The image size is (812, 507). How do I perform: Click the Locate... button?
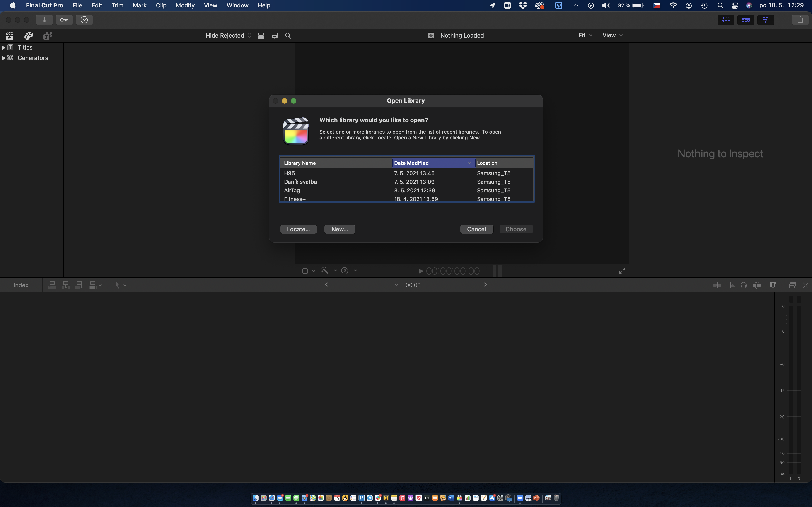point(298,229)
